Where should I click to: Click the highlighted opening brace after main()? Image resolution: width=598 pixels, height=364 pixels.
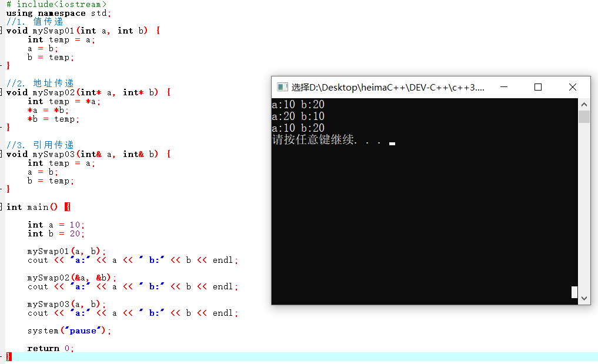coord(68,207)
